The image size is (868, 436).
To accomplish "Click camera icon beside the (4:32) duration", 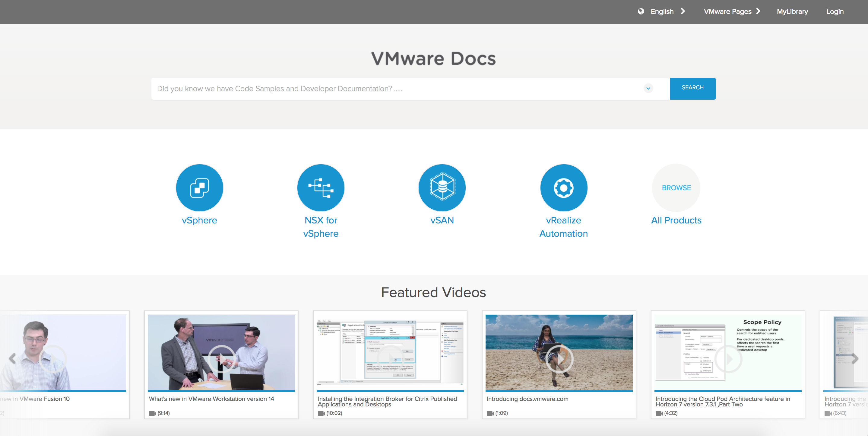I will pyautogui.click(x=659, y=413).
